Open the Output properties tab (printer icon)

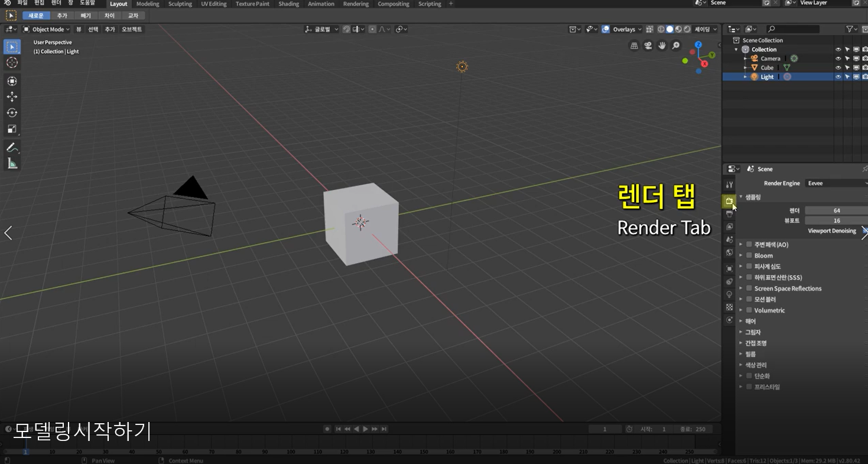(x=729, y=214)
